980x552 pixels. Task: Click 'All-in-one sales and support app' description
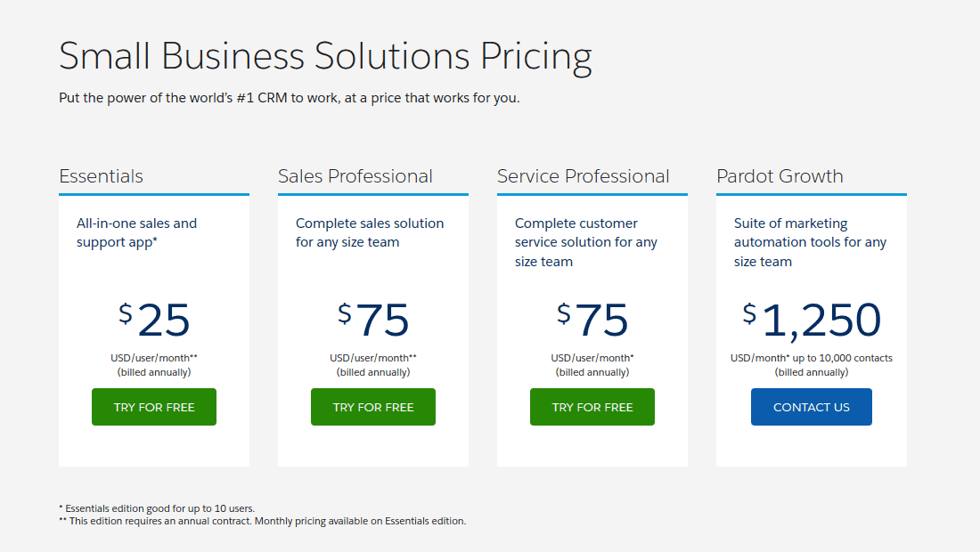point(137,233)
